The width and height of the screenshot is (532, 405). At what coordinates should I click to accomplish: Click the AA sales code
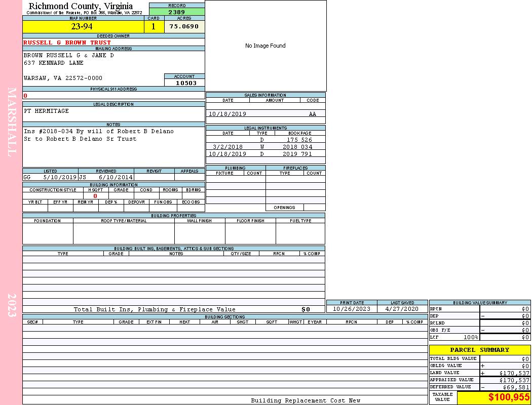(x=313, y=114)
